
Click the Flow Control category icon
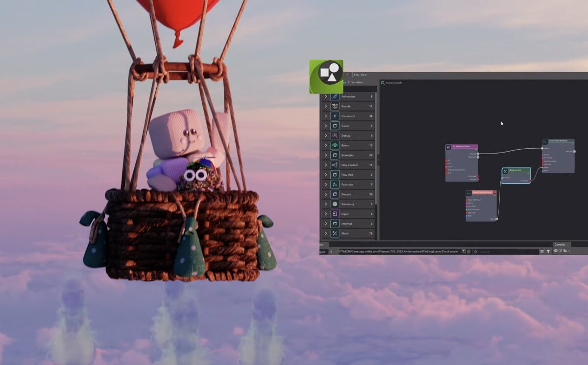[x=335, y=165]
